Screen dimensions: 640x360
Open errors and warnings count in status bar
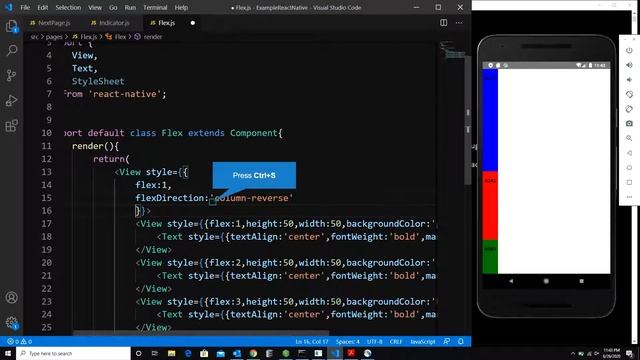click(19, 342)
